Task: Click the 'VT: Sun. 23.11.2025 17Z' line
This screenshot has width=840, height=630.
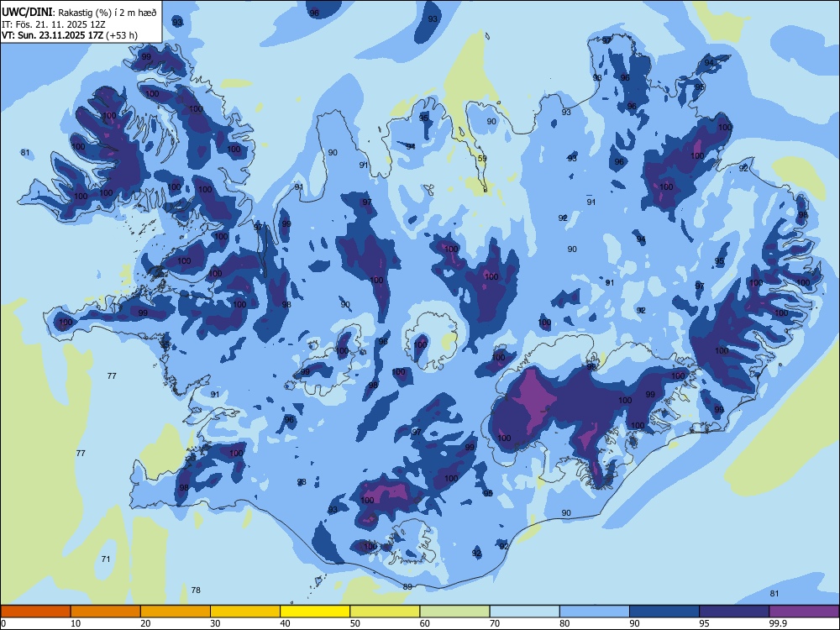Action: 52,35
